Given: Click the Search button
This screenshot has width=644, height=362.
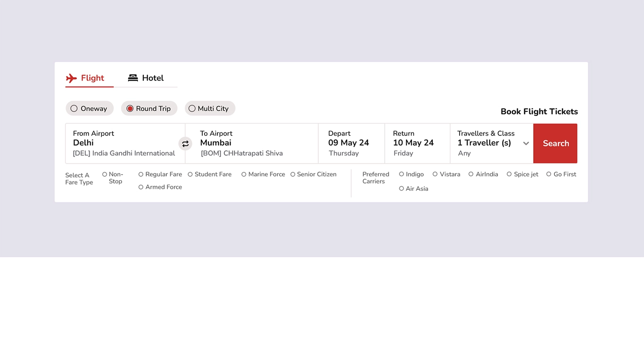Looking at the screenshot, I should coord(555,143).
